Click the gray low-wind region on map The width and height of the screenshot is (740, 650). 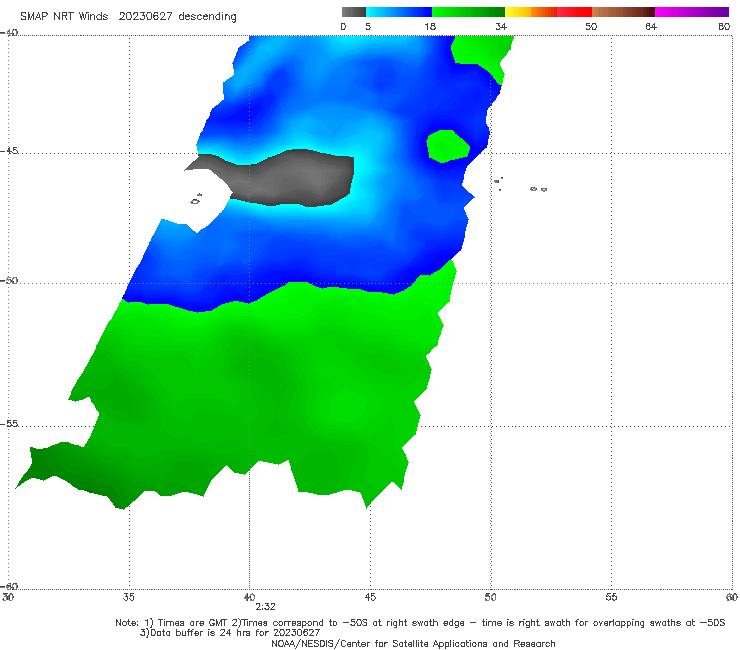tap(293, 178)
